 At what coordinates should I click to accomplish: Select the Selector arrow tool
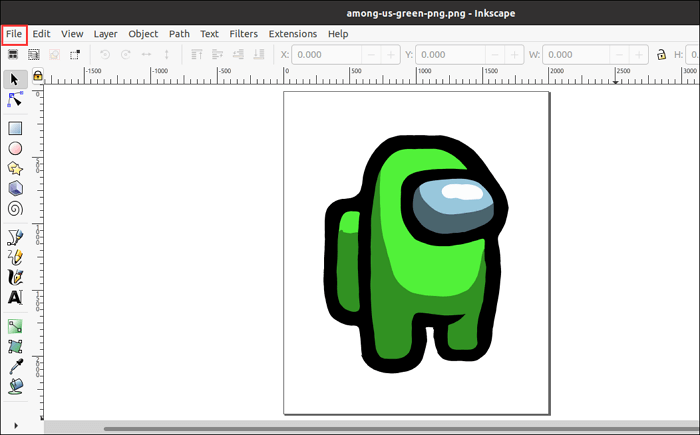pyautogui.click(x=15, y=78)
